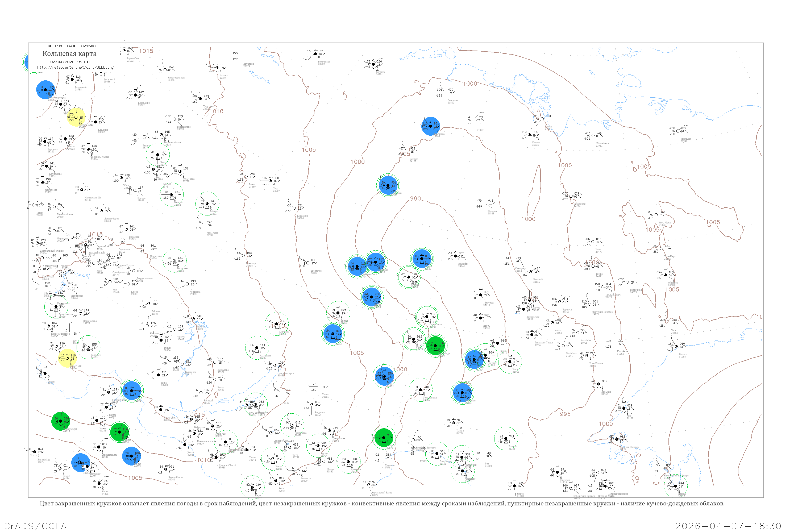Click the blue Bulgan station marker
Viewport: 798px width, 532px height.
(x=131, y=456)
